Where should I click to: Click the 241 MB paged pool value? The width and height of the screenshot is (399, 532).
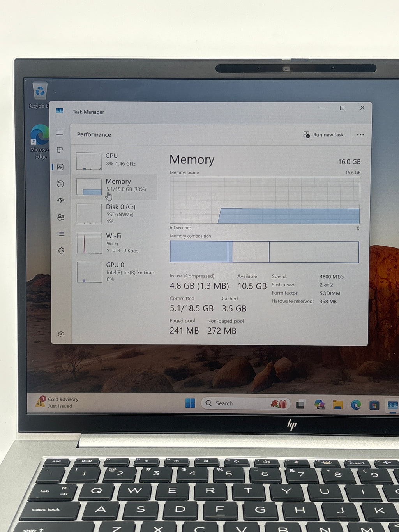pyautogui.click(x=184, y=331)
